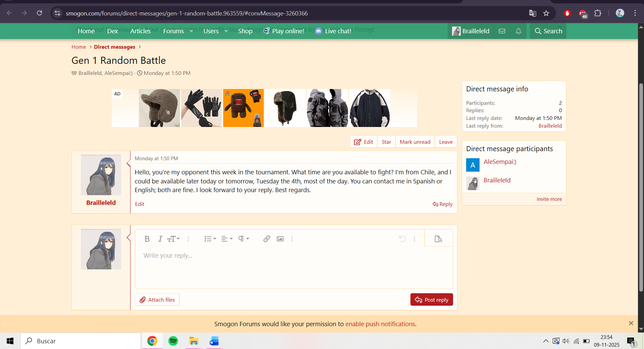
Task: Open Dex in the navigation bar
Action: [112, 31]
